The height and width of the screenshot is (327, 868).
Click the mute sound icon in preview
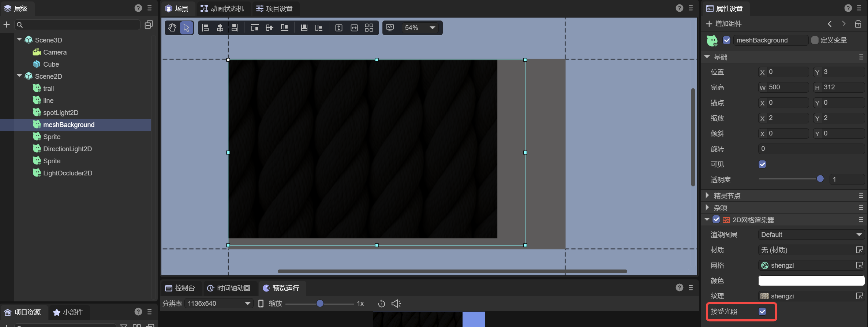pyautogui.click(x=396, y=304)
